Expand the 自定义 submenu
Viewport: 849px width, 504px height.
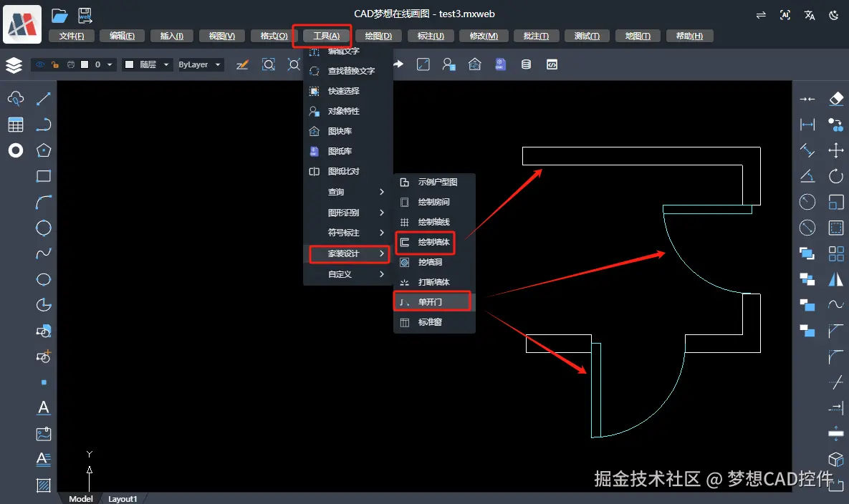pos(347,274)
